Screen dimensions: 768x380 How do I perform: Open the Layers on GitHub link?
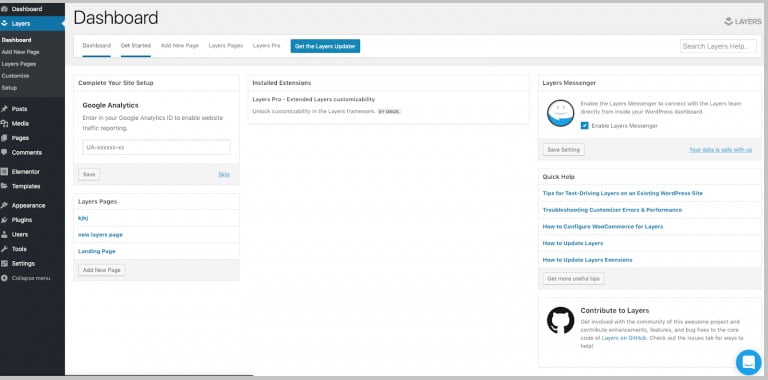pos(624,338)
